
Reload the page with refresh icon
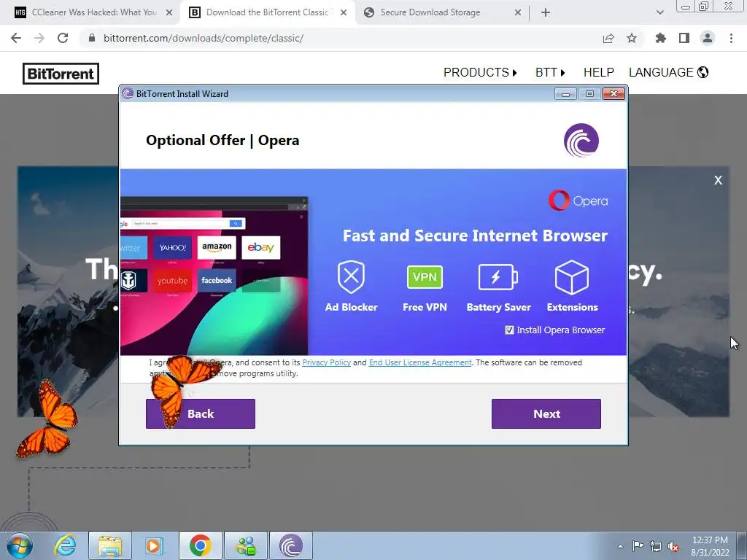tap(63, 38)
